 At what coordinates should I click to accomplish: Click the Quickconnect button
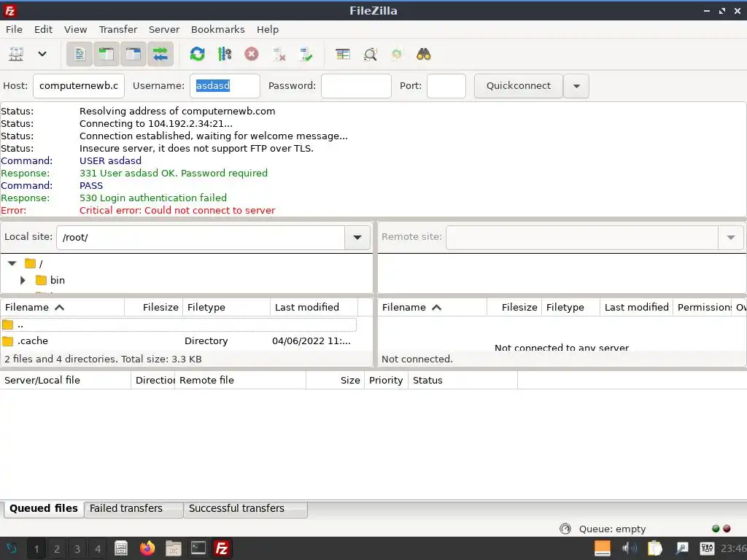point(519,86)
